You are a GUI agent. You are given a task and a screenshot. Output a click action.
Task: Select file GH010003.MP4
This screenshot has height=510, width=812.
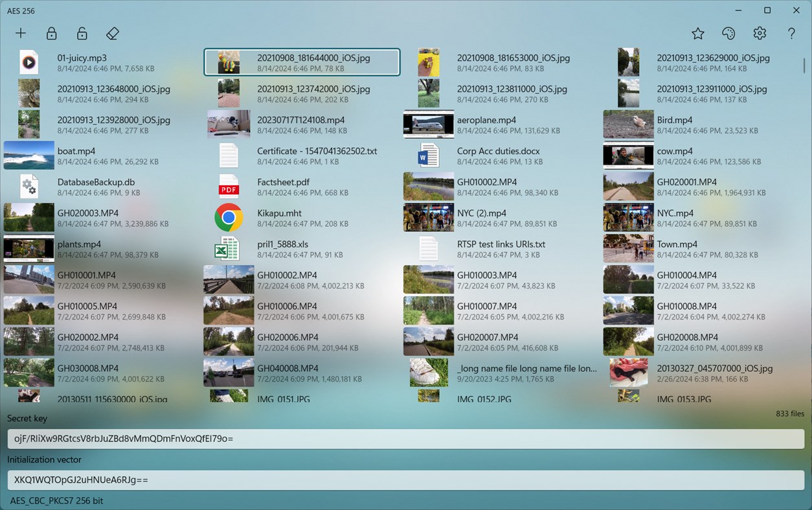click(x=501, y=280)
